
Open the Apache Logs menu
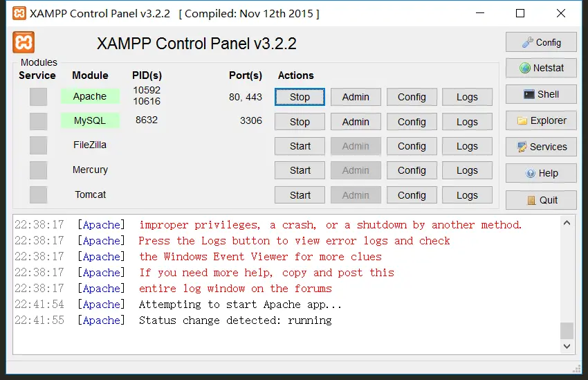(x=467, y=97)
